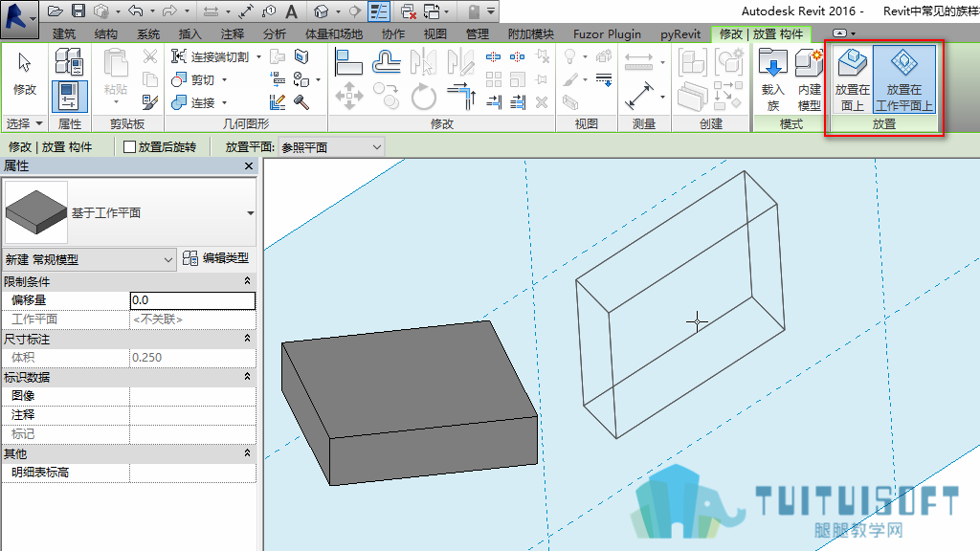
Task: Click the Measure Between Two References icon
Action: (638, 62)
